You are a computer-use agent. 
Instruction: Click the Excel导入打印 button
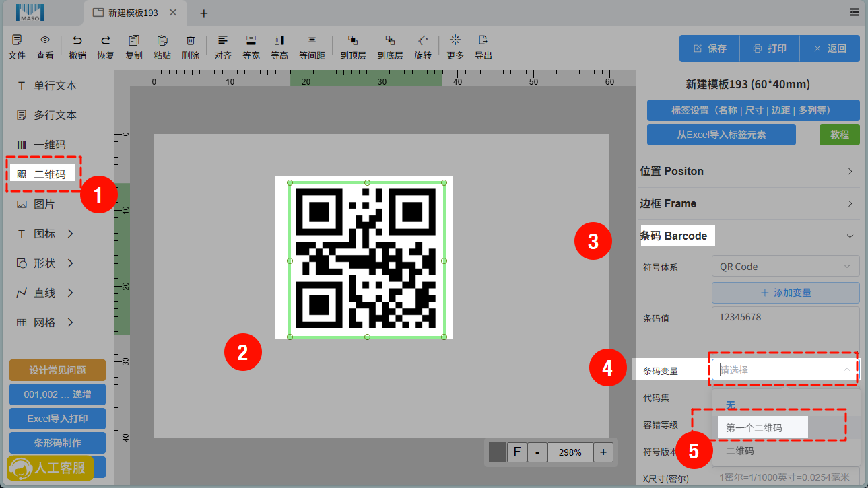point(57,419)
